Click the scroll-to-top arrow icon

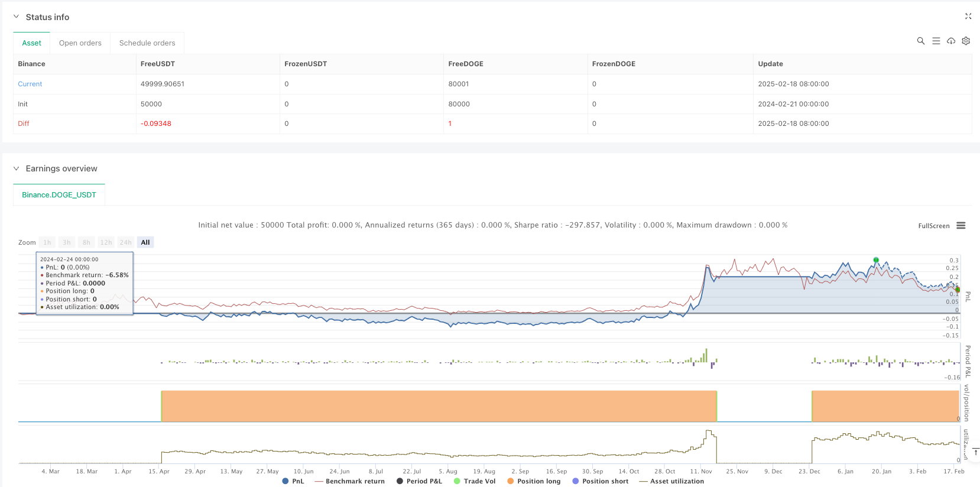click(x=975, y=452)
